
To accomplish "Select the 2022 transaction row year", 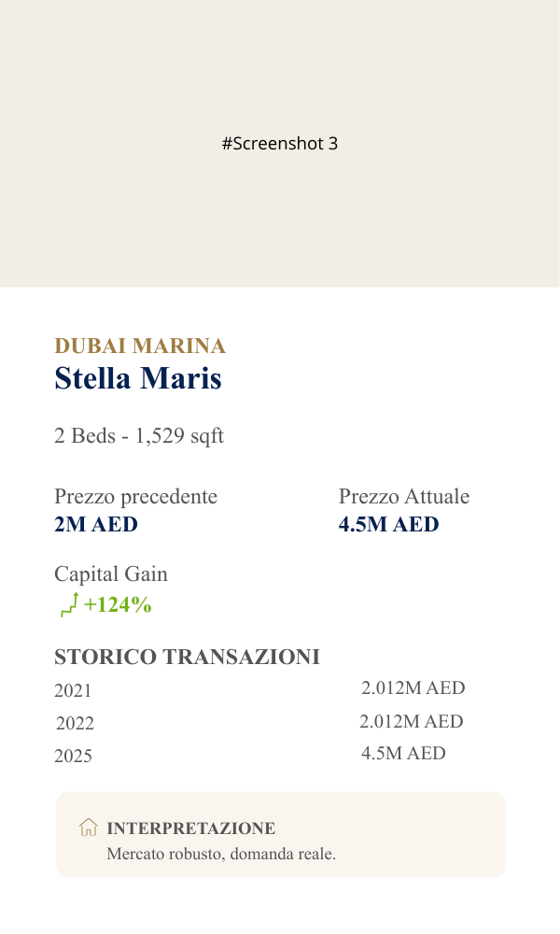I will tap(75, 724).
